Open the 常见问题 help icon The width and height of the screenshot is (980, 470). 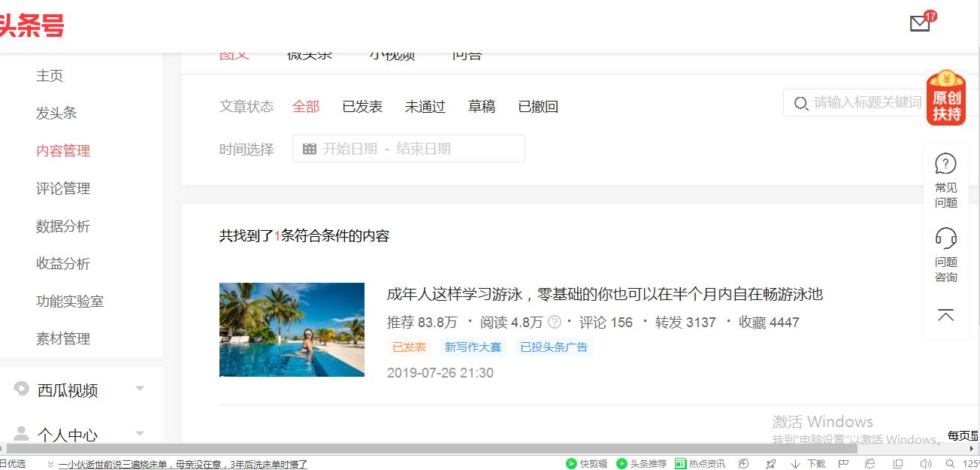pos(945,162)
